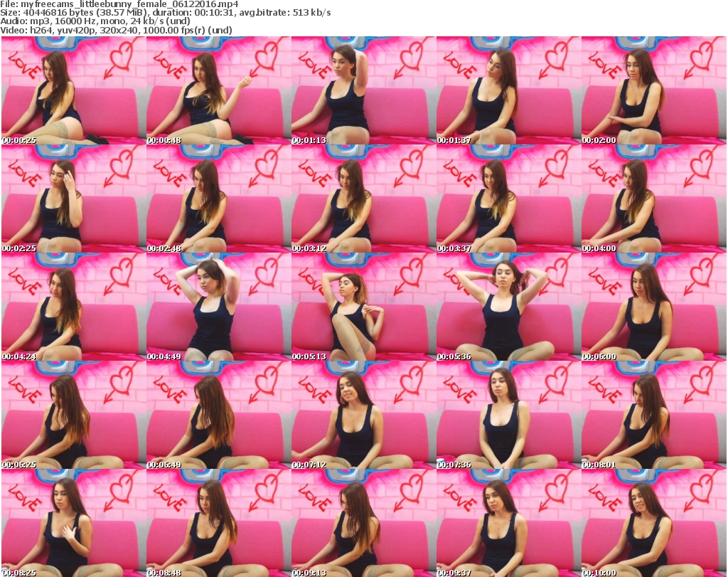The height and width of the screenshot is (577, 728).
Task: Select the frame timestamped 00:04:49
Action: pos(219,307)
